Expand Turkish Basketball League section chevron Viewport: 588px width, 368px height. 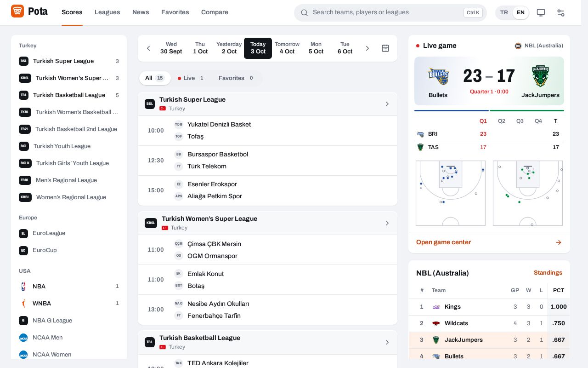click(387, 342)
